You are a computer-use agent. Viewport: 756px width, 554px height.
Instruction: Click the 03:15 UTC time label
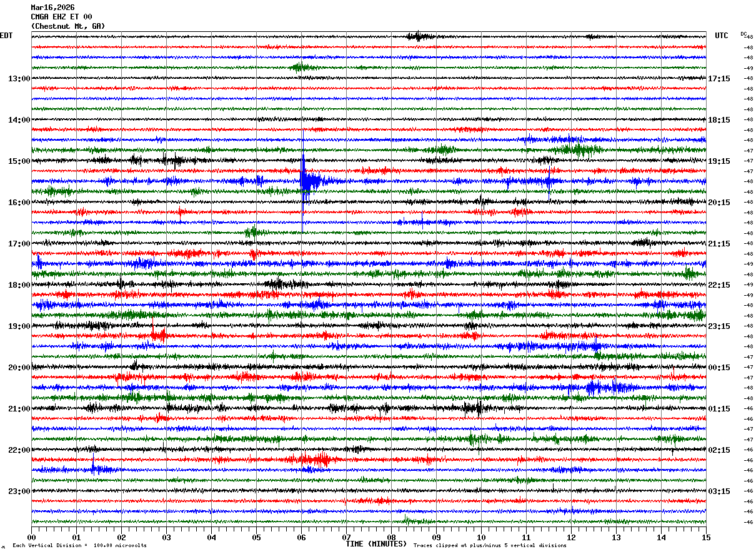[719, 491]
